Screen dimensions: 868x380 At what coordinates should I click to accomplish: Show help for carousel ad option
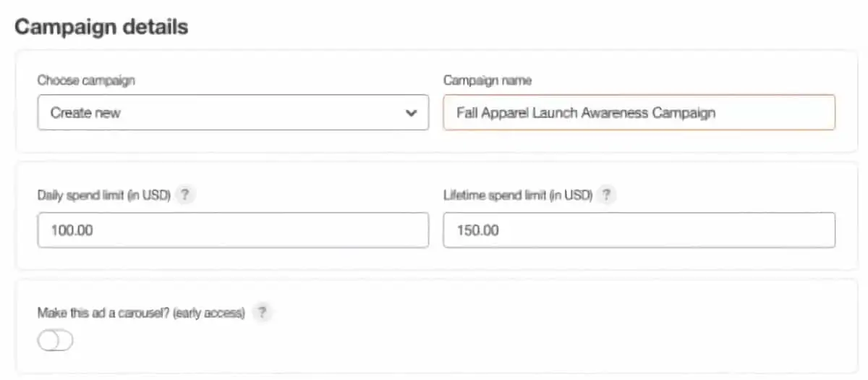pyautogui.click(x=263, y=313)
